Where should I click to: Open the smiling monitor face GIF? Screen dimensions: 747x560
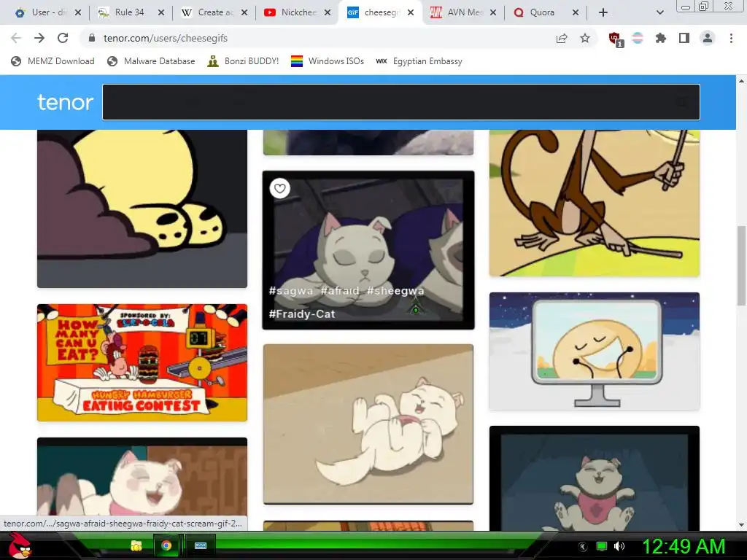click(594, 351)
